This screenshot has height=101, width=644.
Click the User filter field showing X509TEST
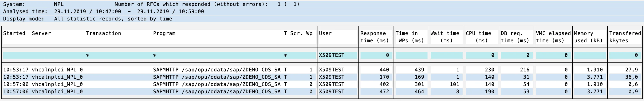[x=332, y=55]
